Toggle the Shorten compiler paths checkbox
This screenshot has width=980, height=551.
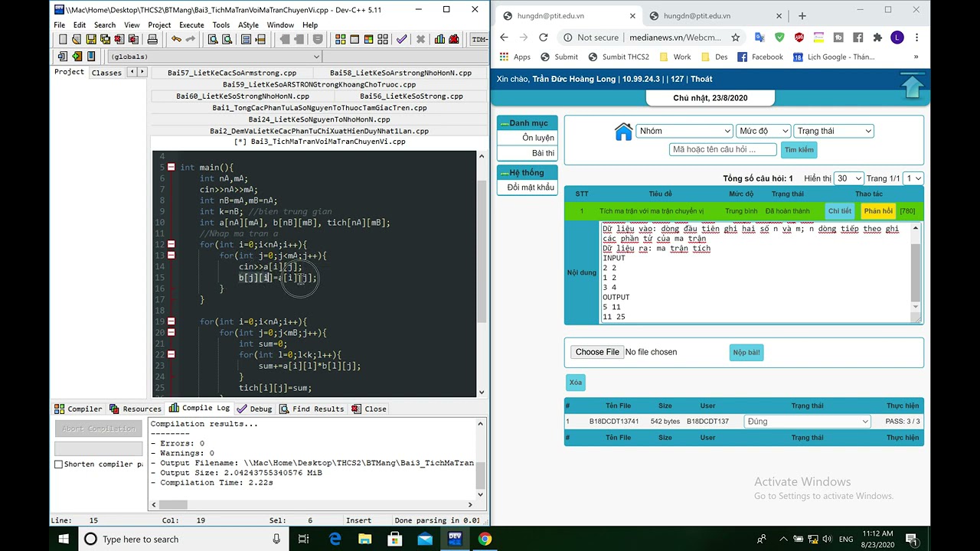pos(59,465)
